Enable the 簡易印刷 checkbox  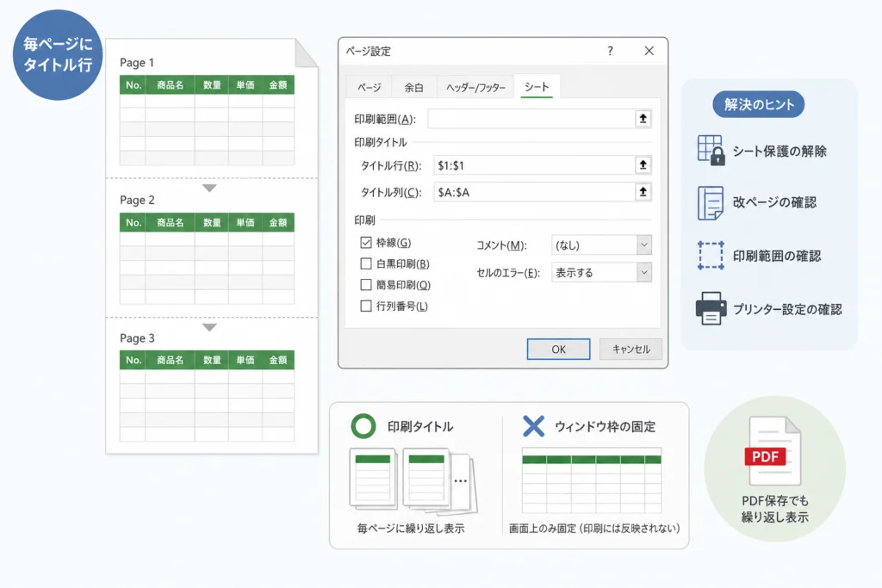[366, 285]
